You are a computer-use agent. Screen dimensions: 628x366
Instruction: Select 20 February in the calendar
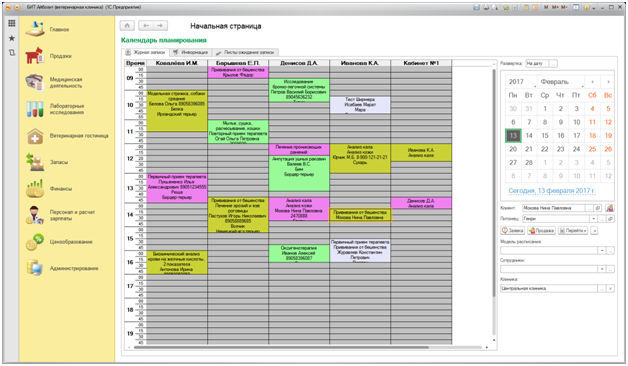point(513,149)
